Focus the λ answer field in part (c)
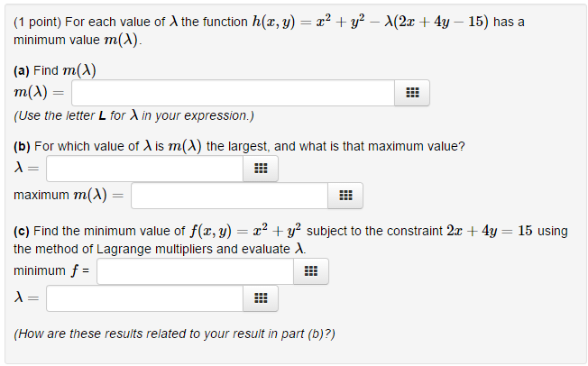Screen dimensions: 588x366 tap(144, 298)
